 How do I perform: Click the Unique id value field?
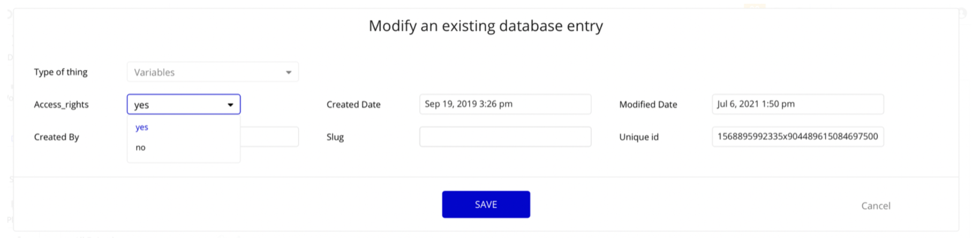click(x=797, y=137)
